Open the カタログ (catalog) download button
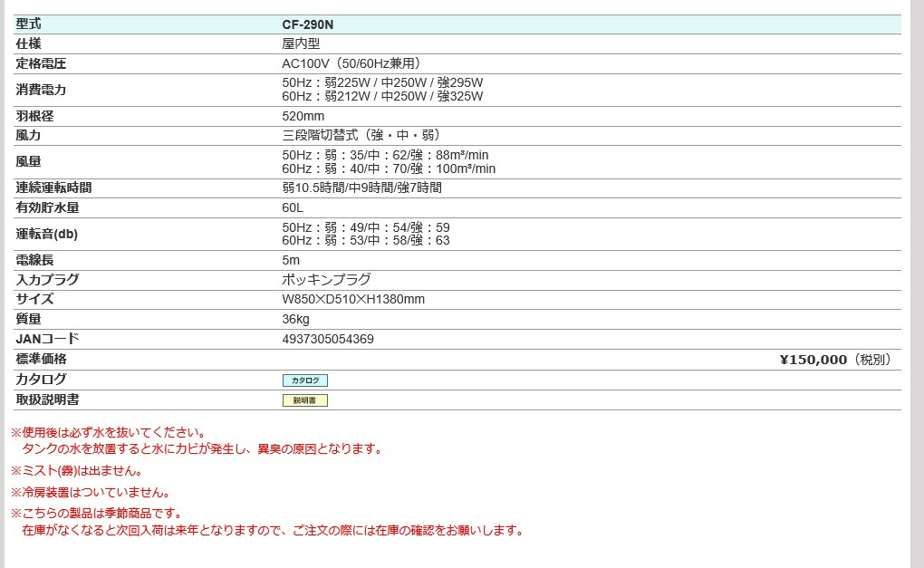The image size is (924, 568). click(304, 380)
